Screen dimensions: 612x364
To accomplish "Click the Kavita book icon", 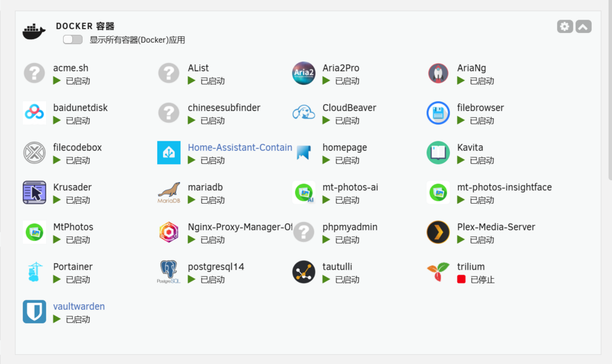I will (438, 152).
